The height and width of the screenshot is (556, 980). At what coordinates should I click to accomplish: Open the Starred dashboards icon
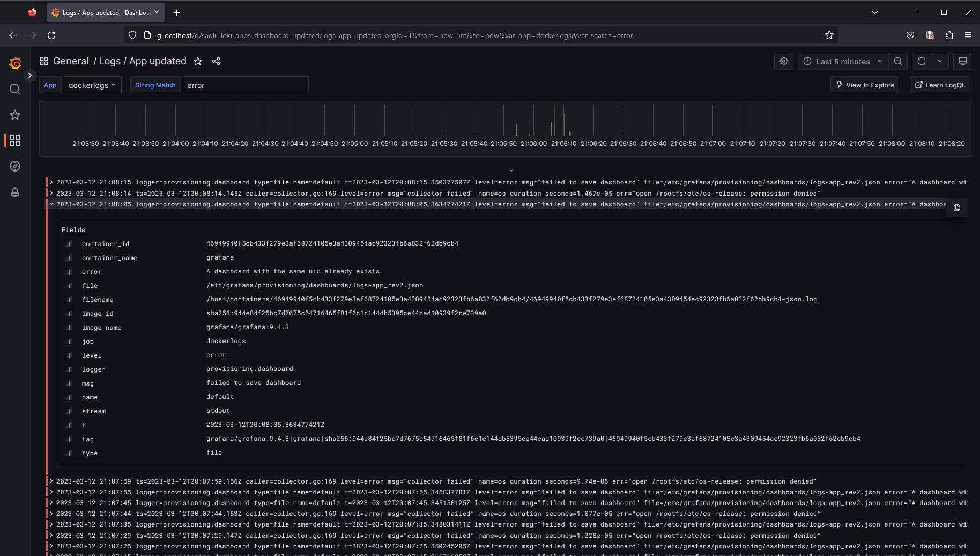tap(15, 115)
